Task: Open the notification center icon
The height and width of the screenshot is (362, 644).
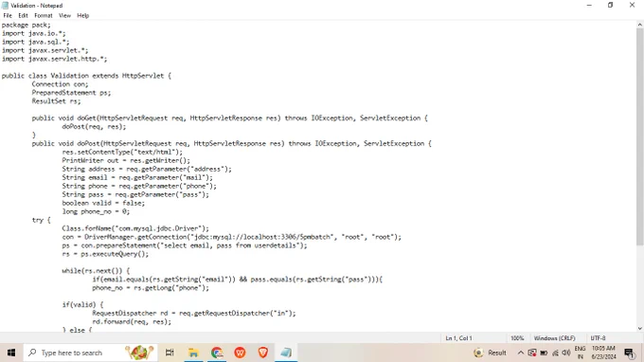Action: click(x=629, y=353)
